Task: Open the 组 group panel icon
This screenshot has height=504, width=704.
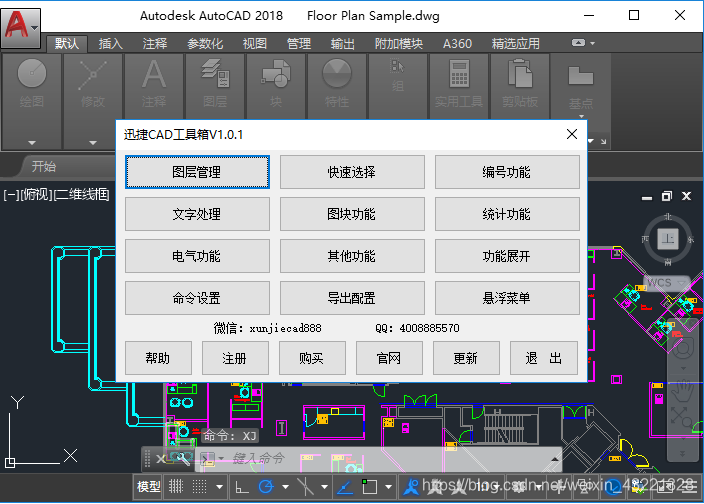Action: (x=398, y=66)
